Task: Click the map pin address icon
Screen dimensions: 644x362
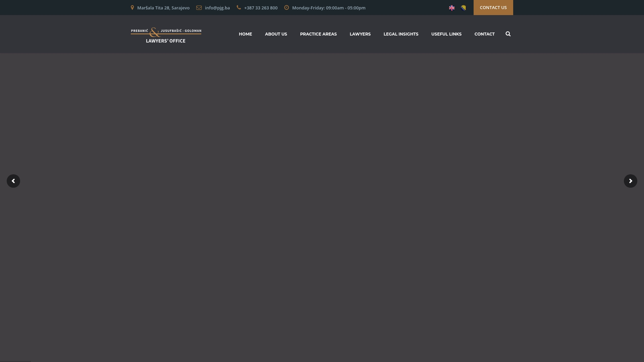Action: click(132, 7)
